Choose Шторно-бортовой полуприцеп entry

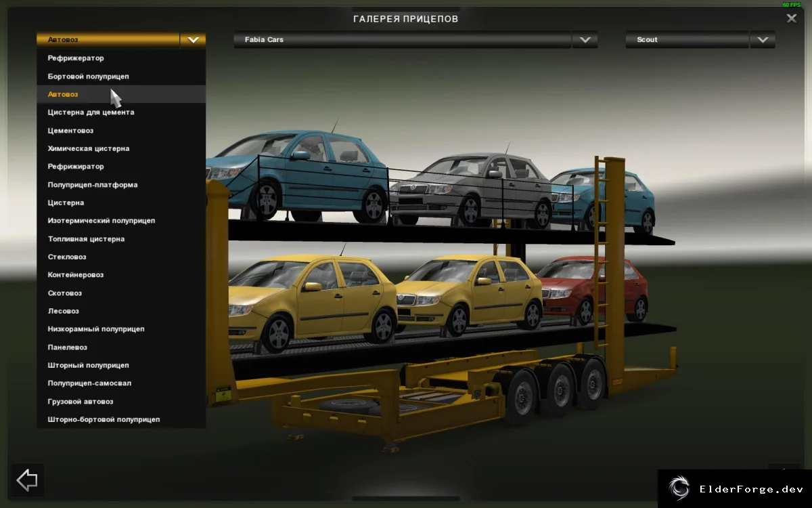[121, 419]
